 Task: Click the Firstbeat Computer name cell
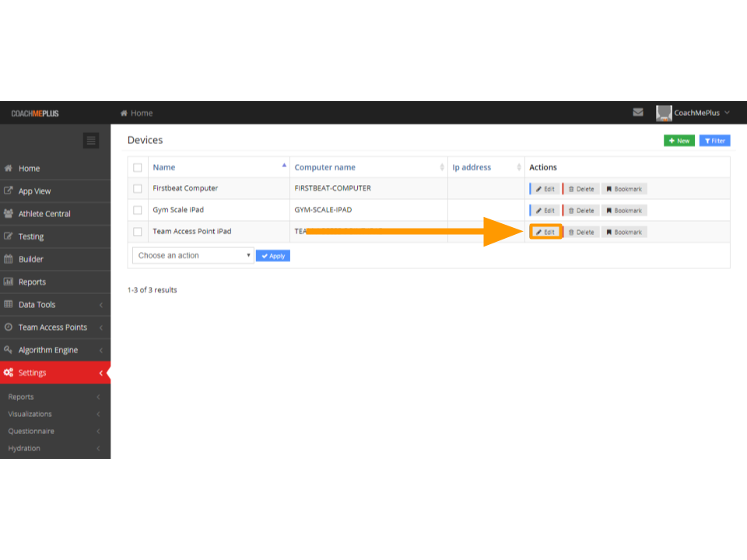pos(185,188)
